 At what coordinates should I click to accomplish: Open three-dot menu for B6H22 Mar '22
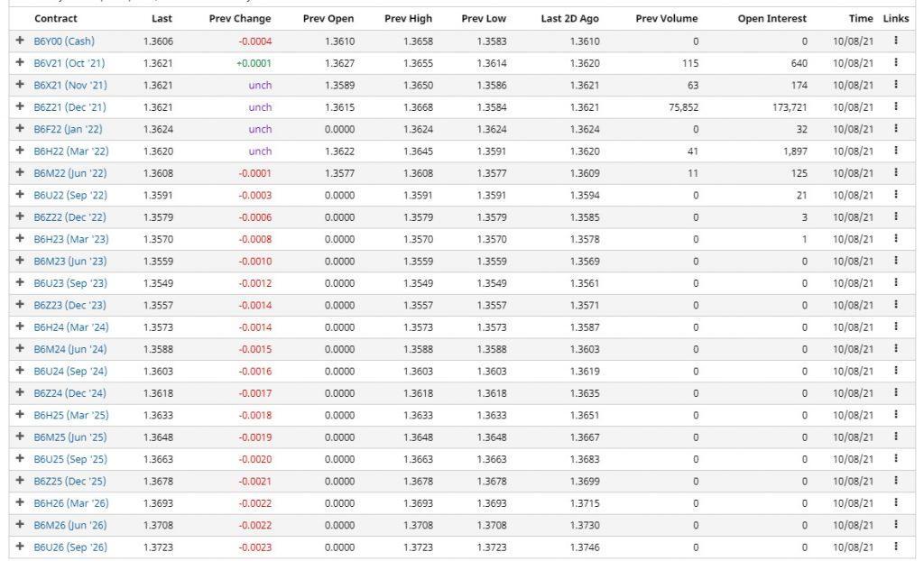[896, 151]
